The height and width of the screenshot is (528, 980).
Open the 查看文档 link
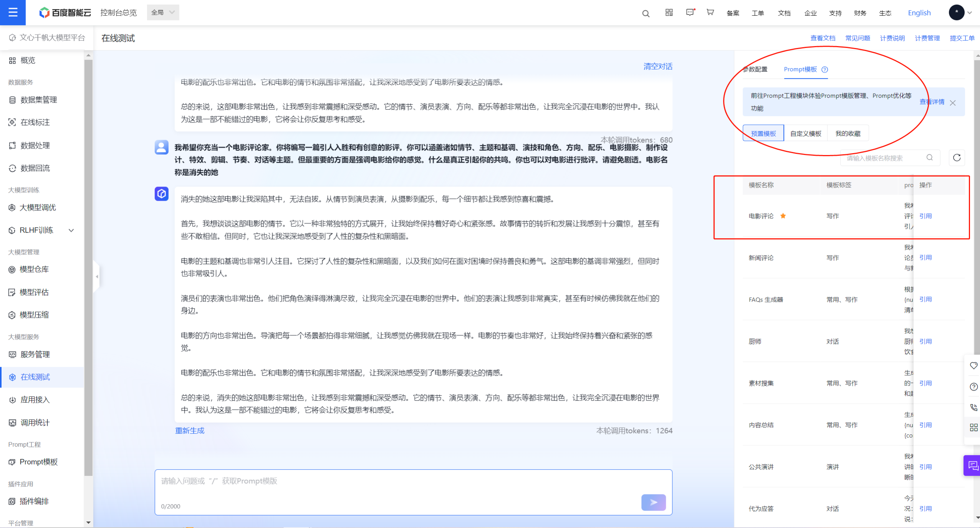click(823, 38)
